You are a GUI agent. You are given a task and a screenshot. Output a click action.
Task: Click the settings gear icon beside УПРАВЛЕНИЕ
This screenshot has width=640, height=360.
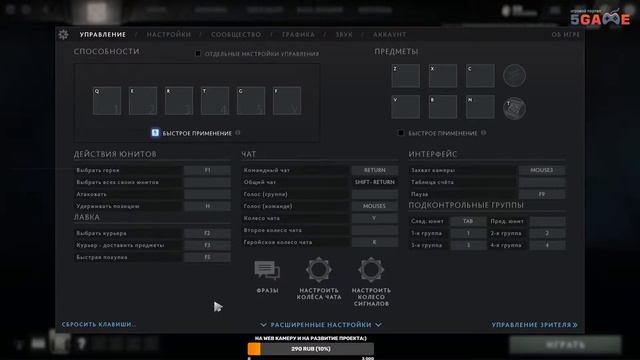pos(63,35)
